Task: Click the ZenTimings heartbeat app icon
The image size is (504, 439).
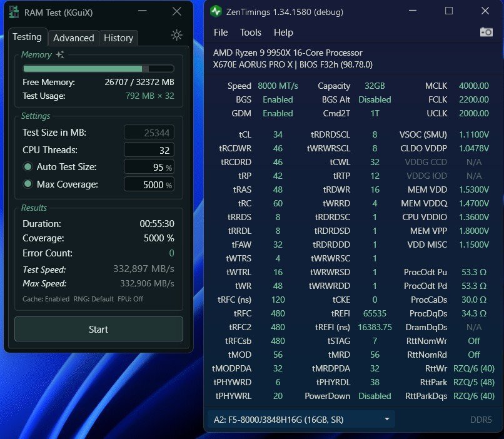Action: click(216, 12)
